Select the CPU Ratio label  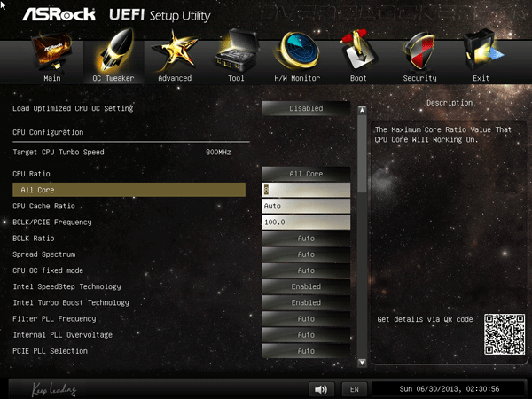coord(31,174)
